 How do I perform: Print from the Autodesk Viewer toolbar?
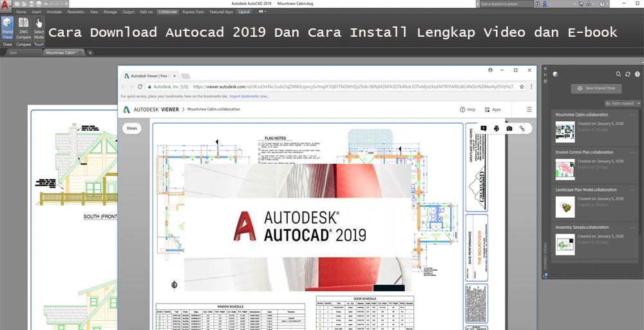click(x=496, y=128)
